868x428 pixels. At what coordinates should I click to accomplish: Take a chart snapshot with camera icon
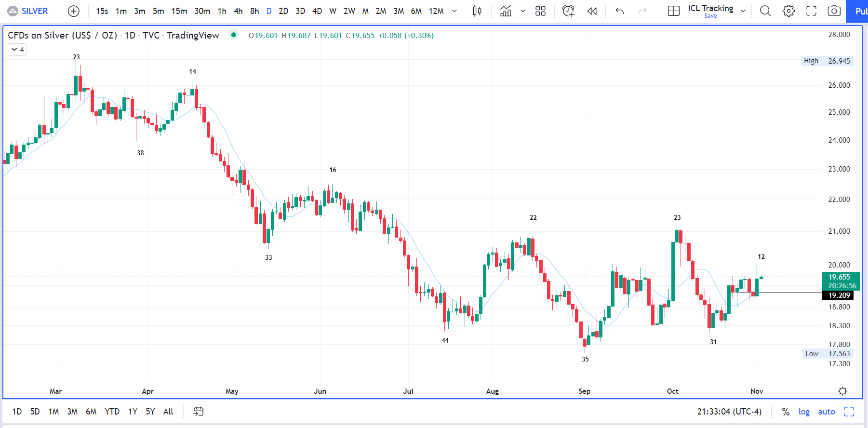(834, 11)
